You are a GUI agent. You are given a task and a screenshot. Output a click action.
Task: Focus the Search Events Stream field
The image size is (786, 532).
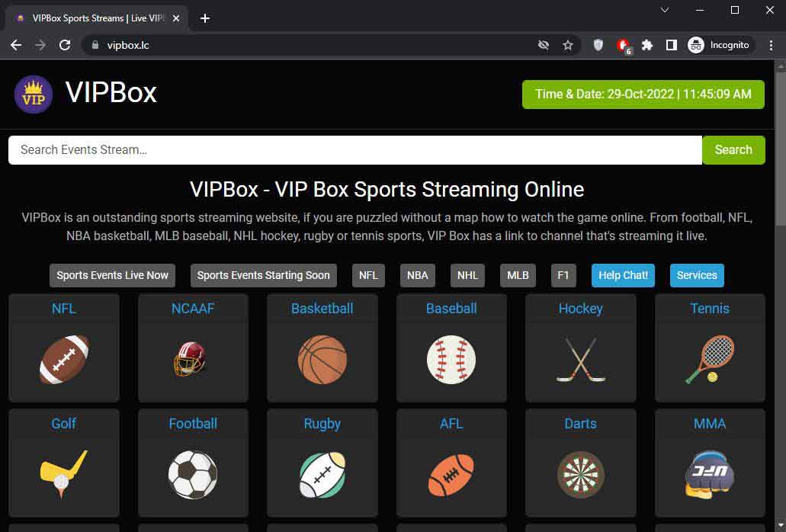tap(355, 150)
